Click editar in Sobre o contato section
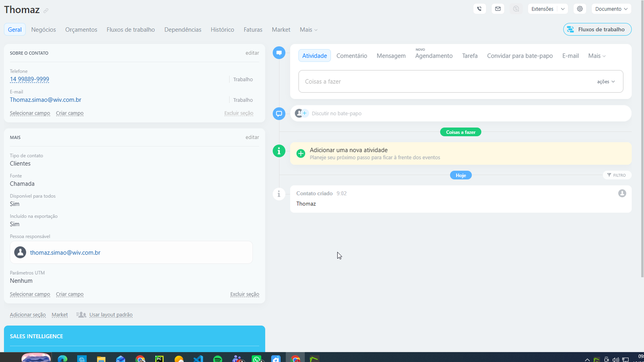The height and width of the screenshot is (362, 644). click(x=252, y=53)
